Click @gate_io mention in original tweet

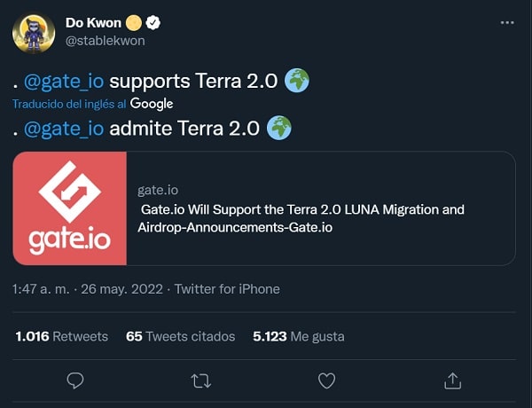(x=64, y=82)
